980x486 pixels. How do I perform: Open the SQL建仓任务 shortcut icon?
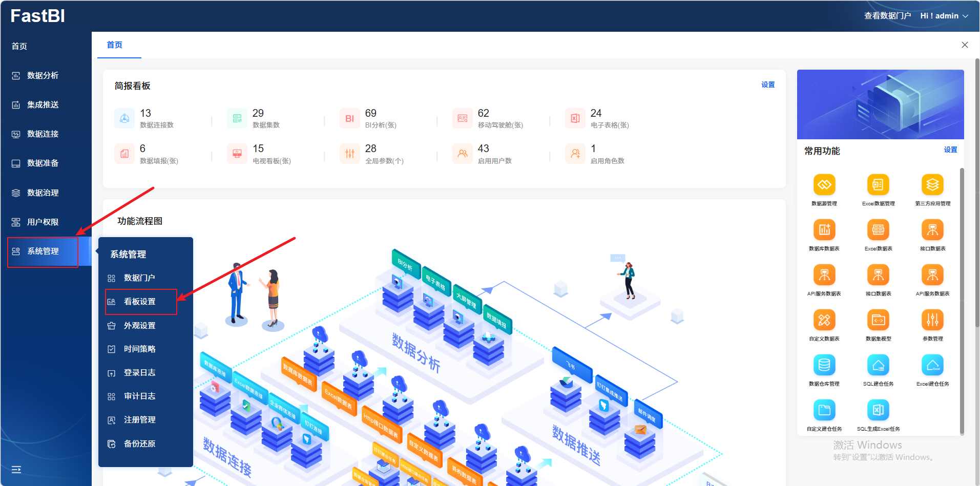tap(878, 365)
